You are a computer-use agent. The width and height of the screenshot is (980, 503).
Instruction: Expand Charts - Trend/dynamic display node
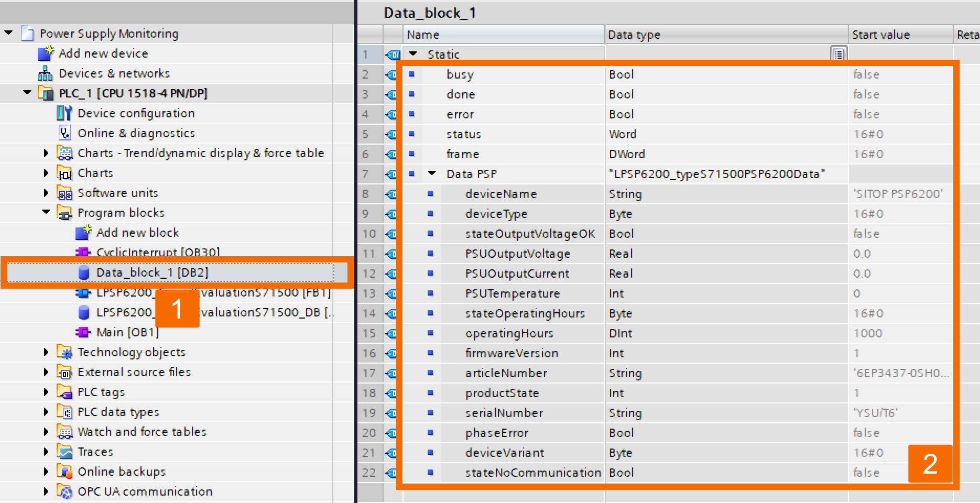pos(46,153)
